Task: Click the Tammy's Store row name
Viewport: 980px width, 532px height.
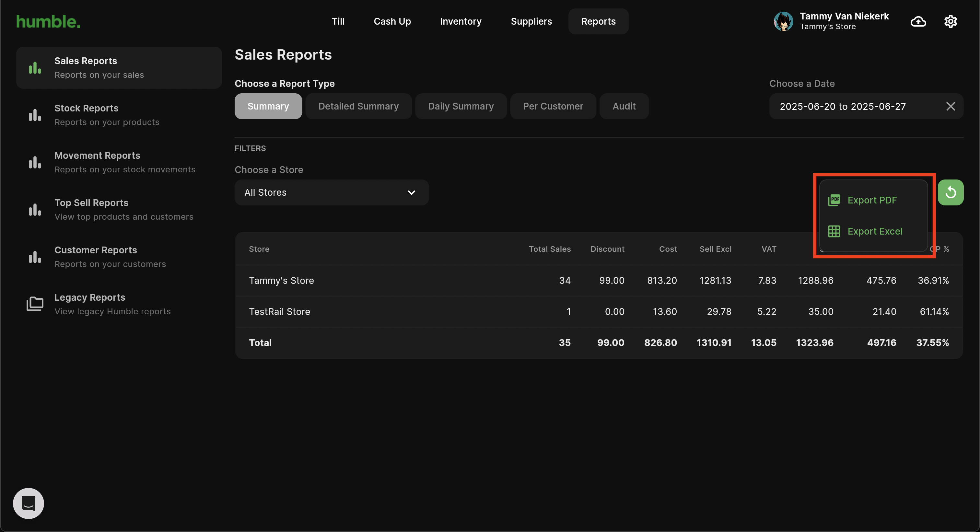Action: click(x=282, y=281)
